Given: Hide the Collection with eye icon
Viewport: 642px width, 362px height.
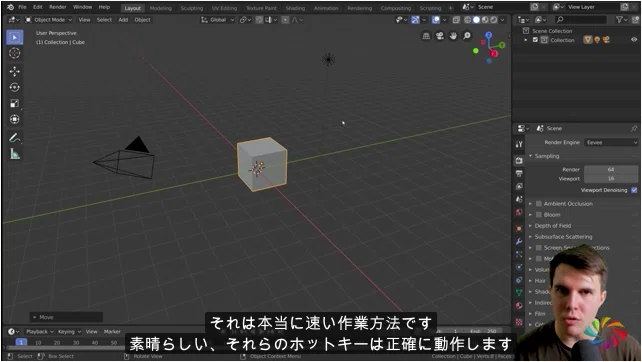Looking at the screenshot, I should (x=634, y=40).
